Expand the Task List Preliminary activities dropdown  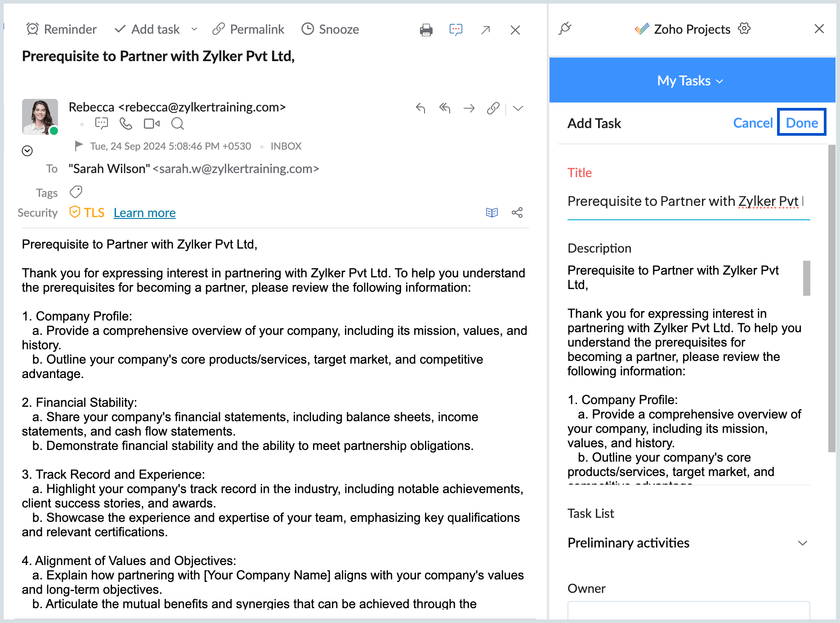(803, 543)
